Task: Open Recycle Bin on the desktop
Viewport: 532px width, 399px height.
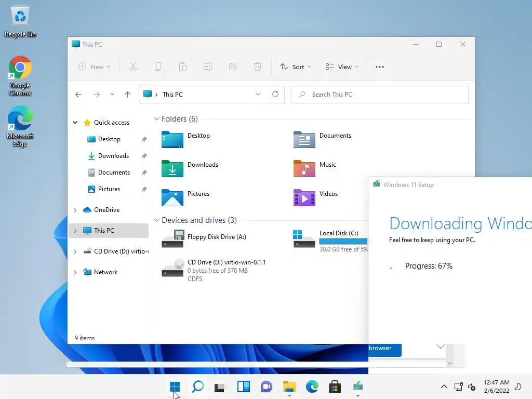Action: coord(20,22)
